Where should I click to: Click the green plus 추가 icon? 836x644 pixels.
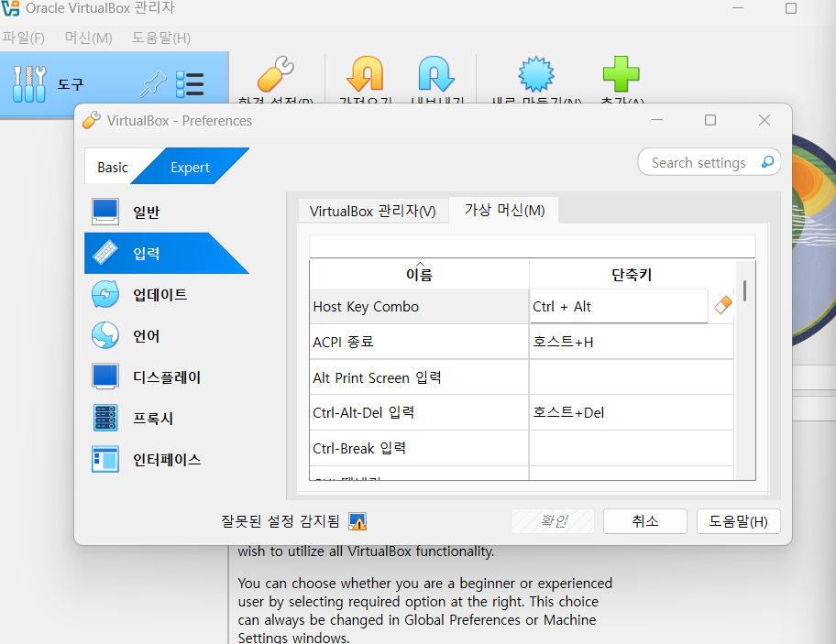click(621, 74)
